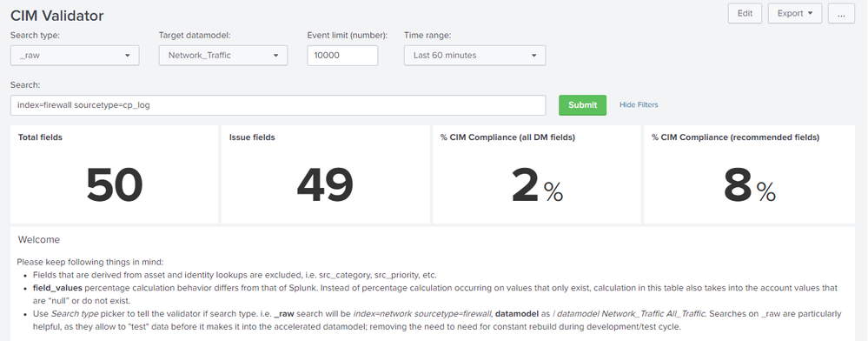The image size is (868, 341).
Task: Open the Export dropdown menu
Action: coord(795,13)
